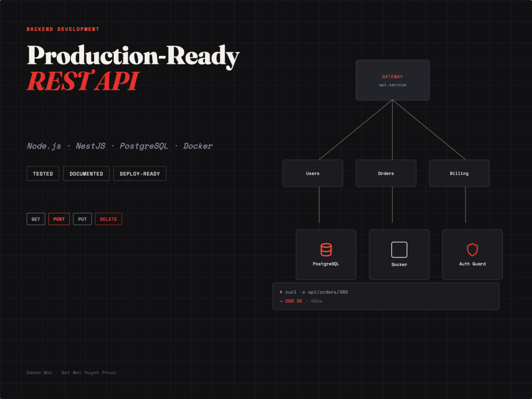Click the TESTED tag
The image size is (532, 399).
43,174
